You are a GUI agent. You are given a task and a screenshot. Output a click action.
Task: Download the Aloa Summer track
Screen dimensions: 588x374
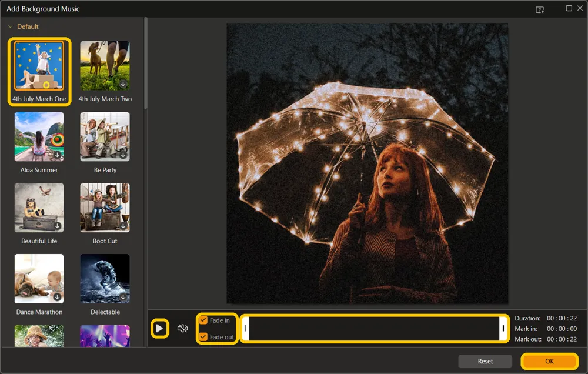point(58,155)
